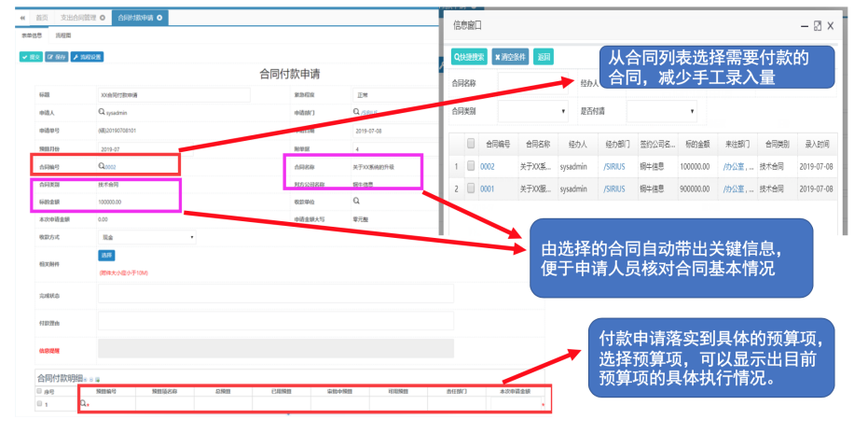Click the 清空条件 button
The height and width of the screenshot is (433, 868).
tap(510, 56)
